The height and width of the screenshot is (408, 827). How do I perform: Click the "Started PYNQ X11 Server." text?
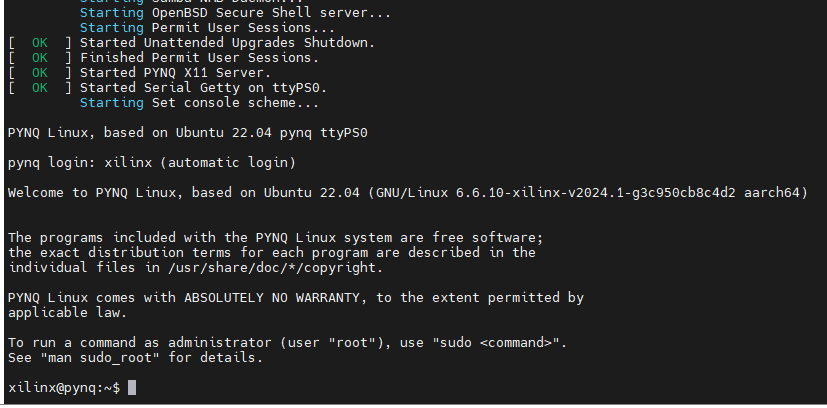[x=175, y=73]
